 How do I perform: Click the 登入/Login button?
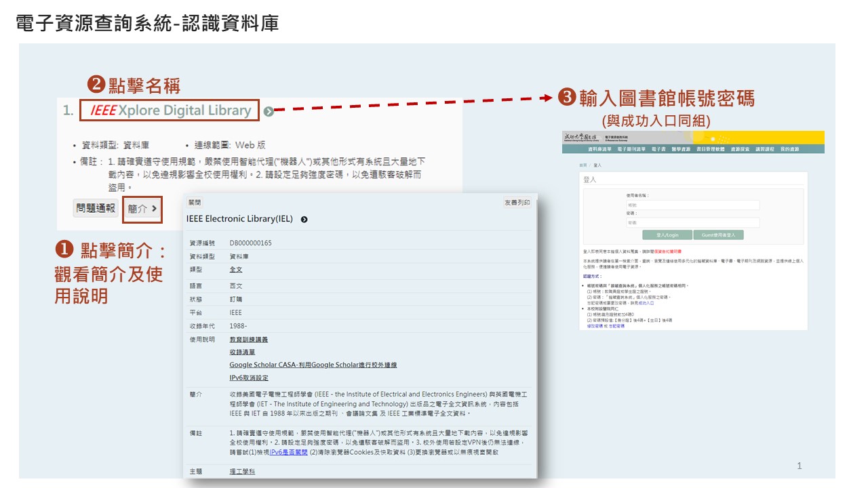[667, 235]
